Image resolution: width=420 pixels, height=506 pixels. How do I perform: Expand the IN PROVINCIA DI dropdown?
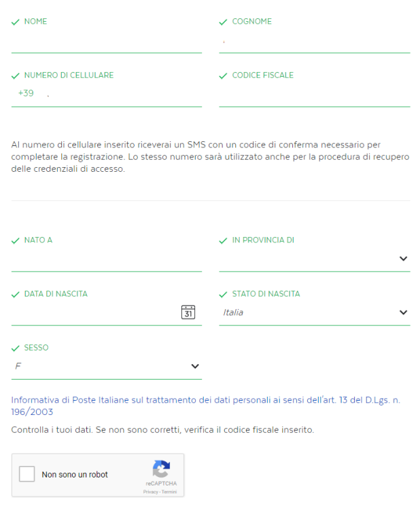pos(315,259)
